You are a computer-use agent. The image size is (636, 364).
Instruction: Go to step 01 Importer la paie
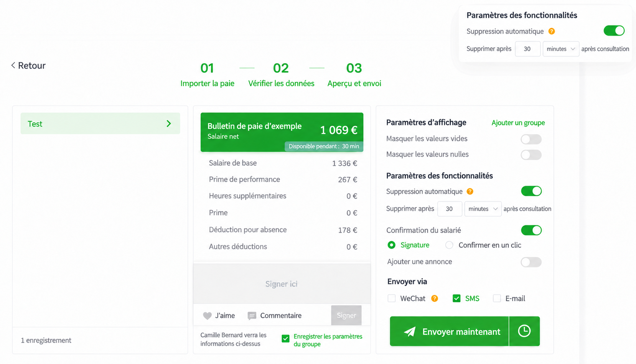[x=207, y=75]
